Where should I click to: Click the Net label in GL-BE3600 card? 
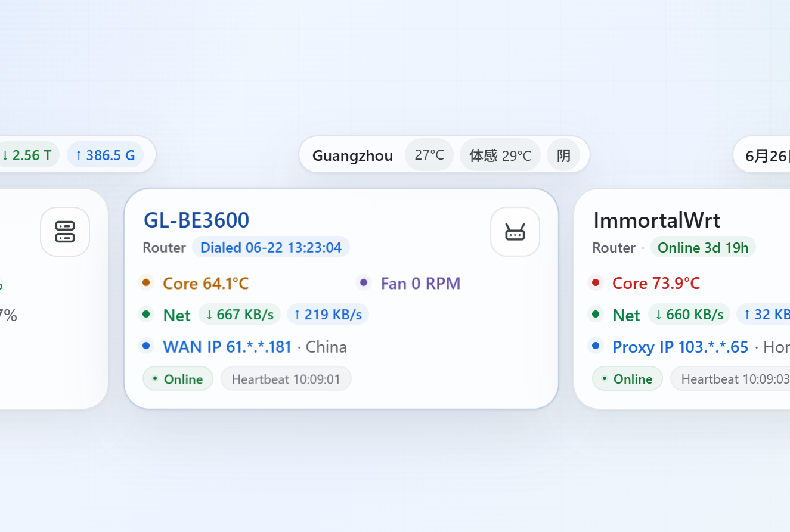pos(176,315)
